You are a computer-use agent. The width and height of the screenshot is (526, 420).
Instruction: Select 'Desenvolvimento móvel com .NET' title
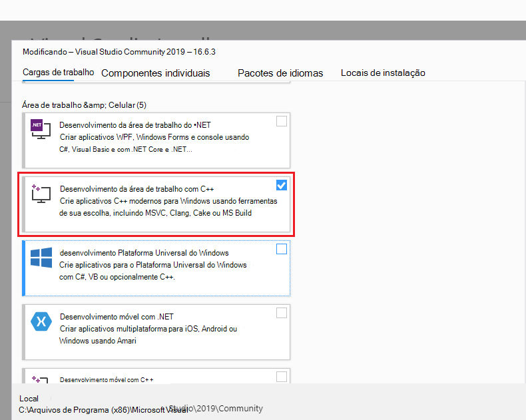[x=117, y=317]
